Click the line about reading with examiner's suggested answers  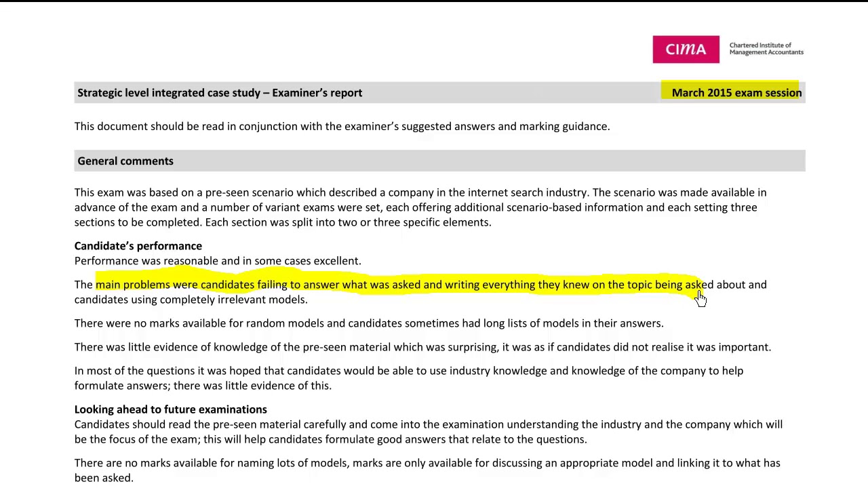click(342, 127)
